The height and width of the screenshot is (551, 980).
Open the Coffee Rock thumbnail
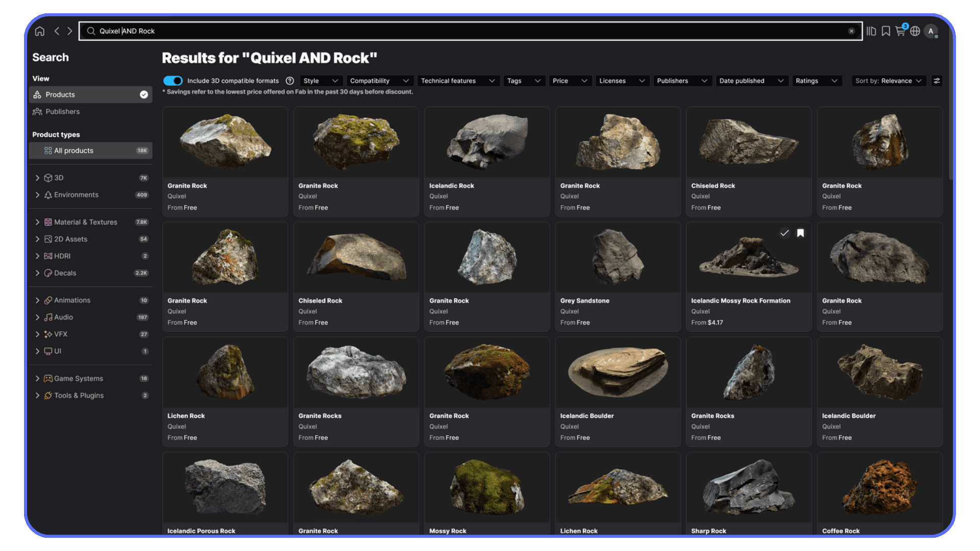click(x=880, y=487)
